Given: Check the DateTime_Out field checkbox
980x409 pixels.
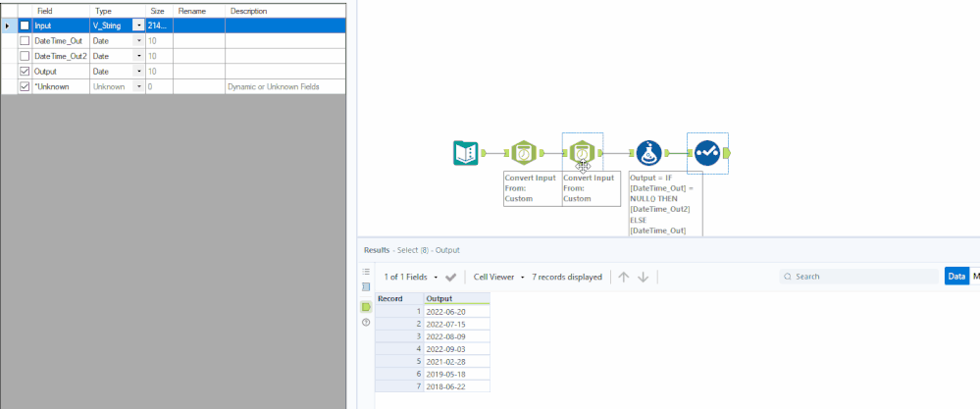Looking at the screenshot, I should [x=25, y=40].
